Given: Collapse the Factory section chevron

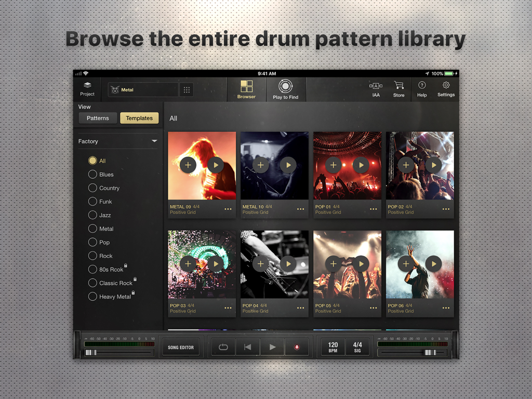Looking at the screenshot, I should [x=154, y=141].
